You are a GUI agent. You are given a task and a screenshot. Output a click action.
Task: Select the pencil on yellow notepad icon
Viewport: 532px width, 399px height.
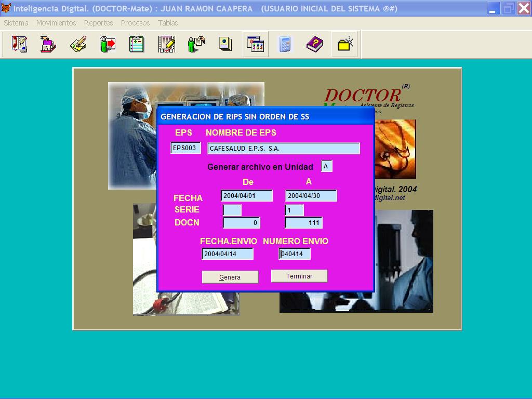click(x=78, y=44)
